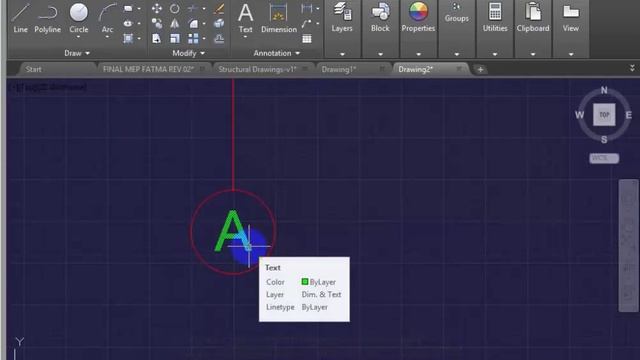Open the WCS coordinate system dropdown
This screenshot has height=360, width=640.
[x=604, y=158]
